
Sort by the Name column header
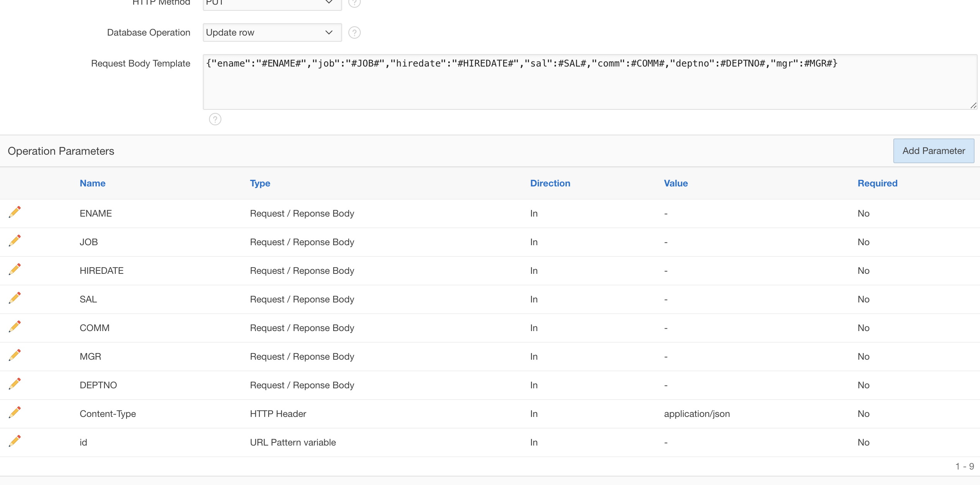(93, 183)
